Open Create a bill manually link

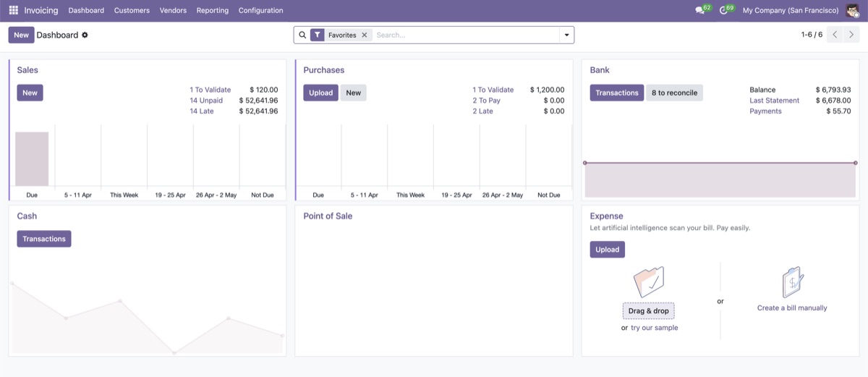click(792, 308)
